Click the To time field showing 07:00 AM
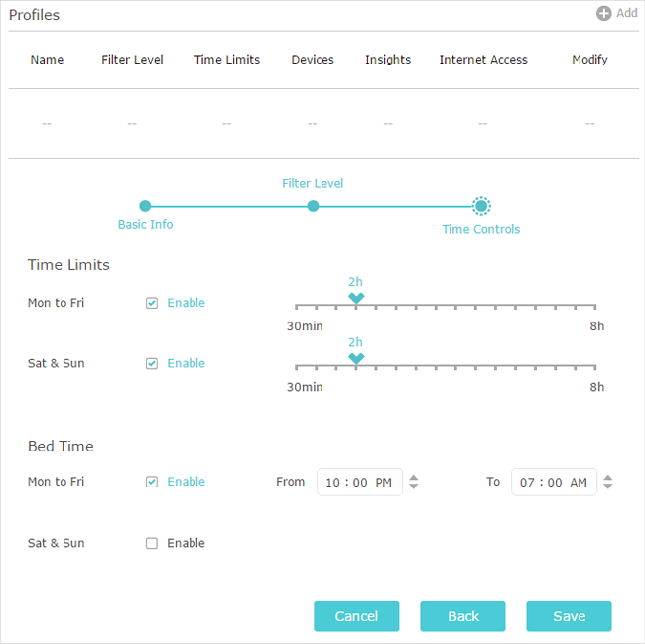This screenshot has width=645, height=644. point(554,483)
